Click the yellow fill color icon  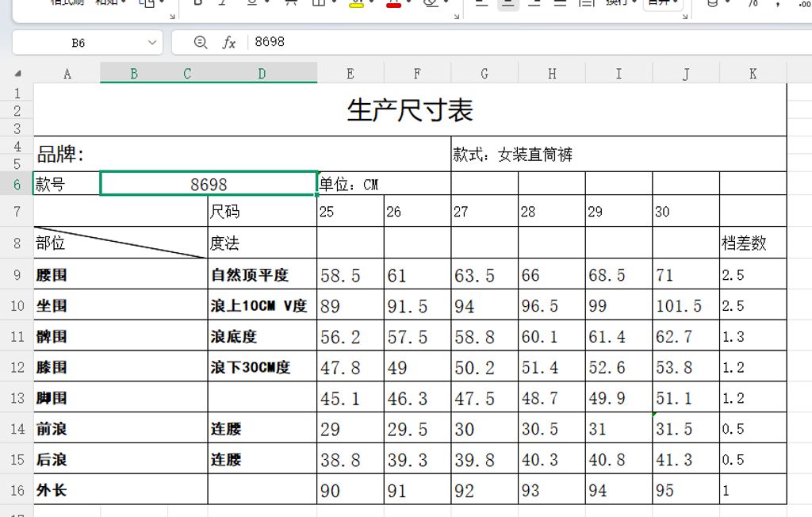click(x=356, y=4)
